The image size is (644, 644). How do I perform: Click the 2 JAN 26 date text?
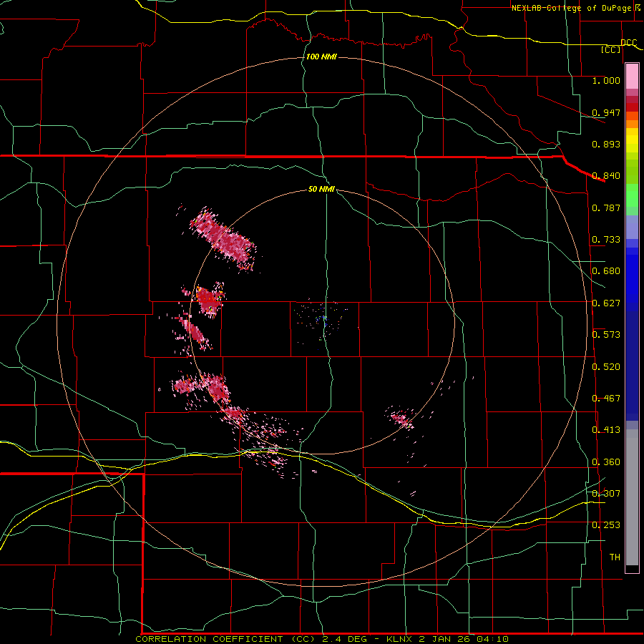coord(444,639)
